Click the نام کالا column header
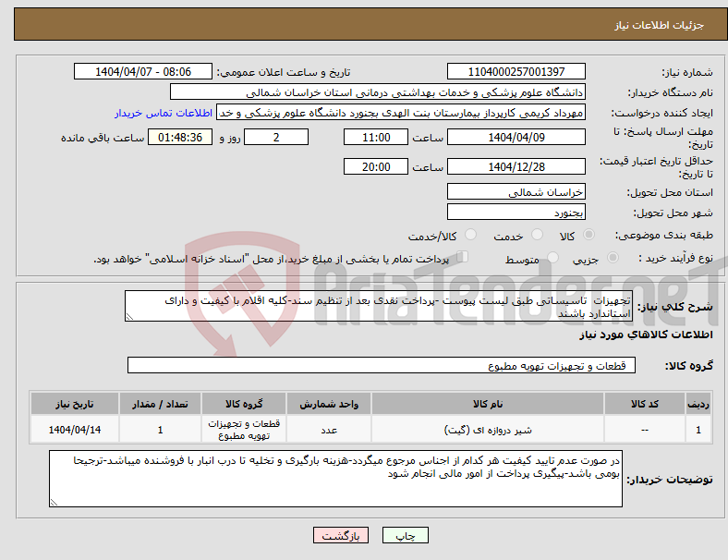 tap(488, 404)
